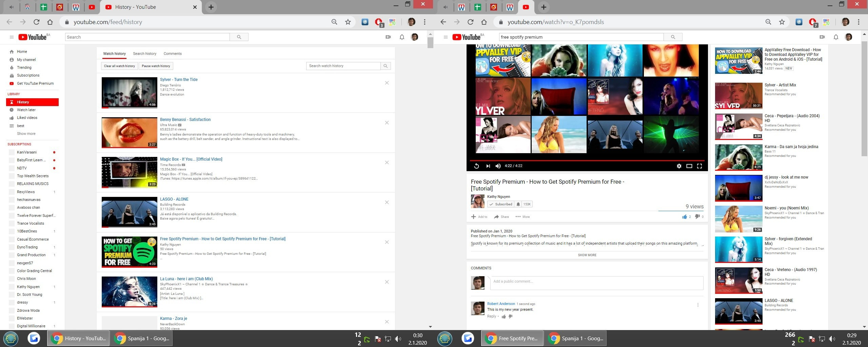Viewport: 868px width, 347px height.
Task: Dislike the Free Spotify Premium video
Action: [697, 217]
